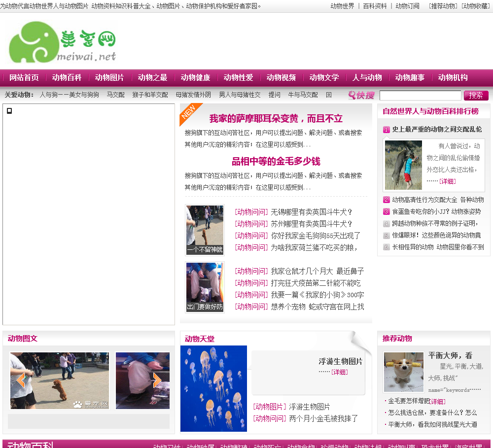493x448 pixels.
Task: Click the search text input field
Action: (x=421, y=95)
